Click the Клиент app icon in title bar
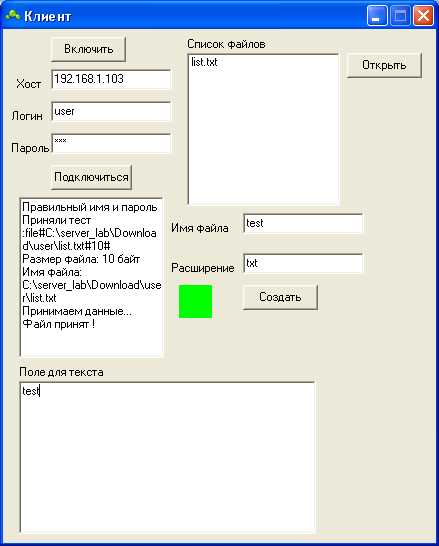 (13, 16)
